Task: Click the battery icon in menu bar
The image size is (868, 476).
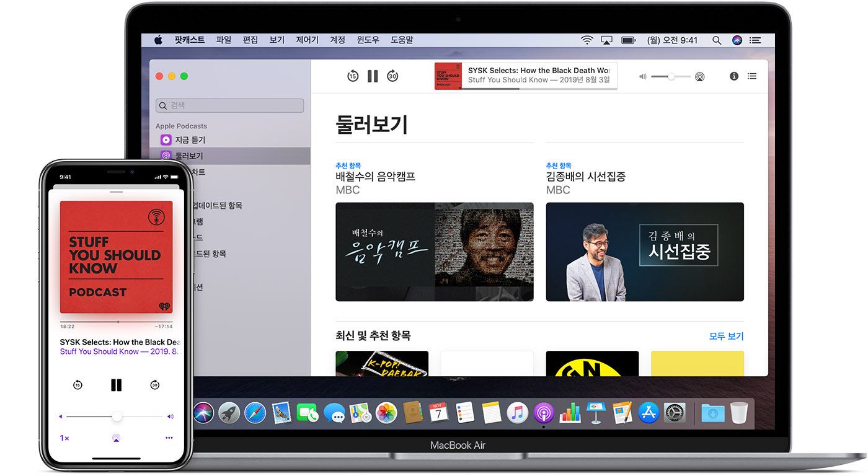Action: click(628, 40)
